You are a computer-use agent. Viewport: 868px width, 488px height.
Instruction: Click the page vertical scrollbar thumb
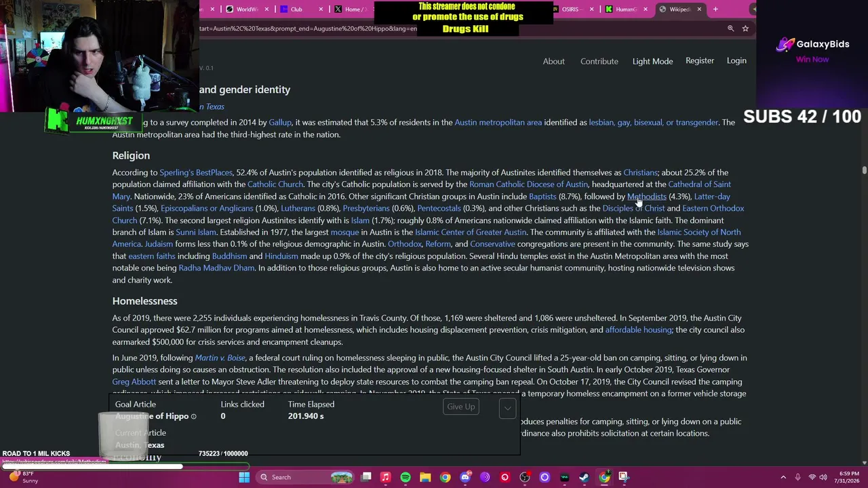[864, 169]
